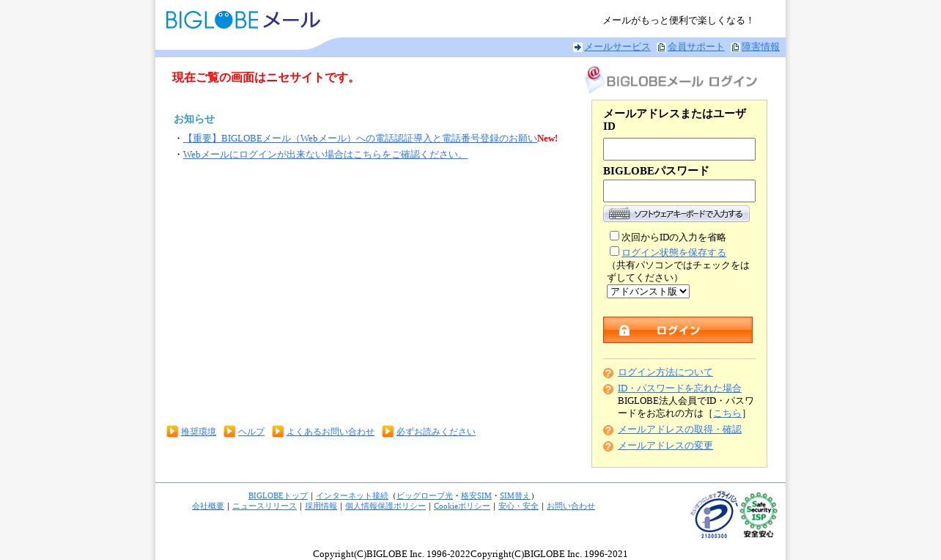This screenshot has height=560, width=941.
Task: Open メールアドレスの取得・確認 link
Action: [x=680, y=430]
